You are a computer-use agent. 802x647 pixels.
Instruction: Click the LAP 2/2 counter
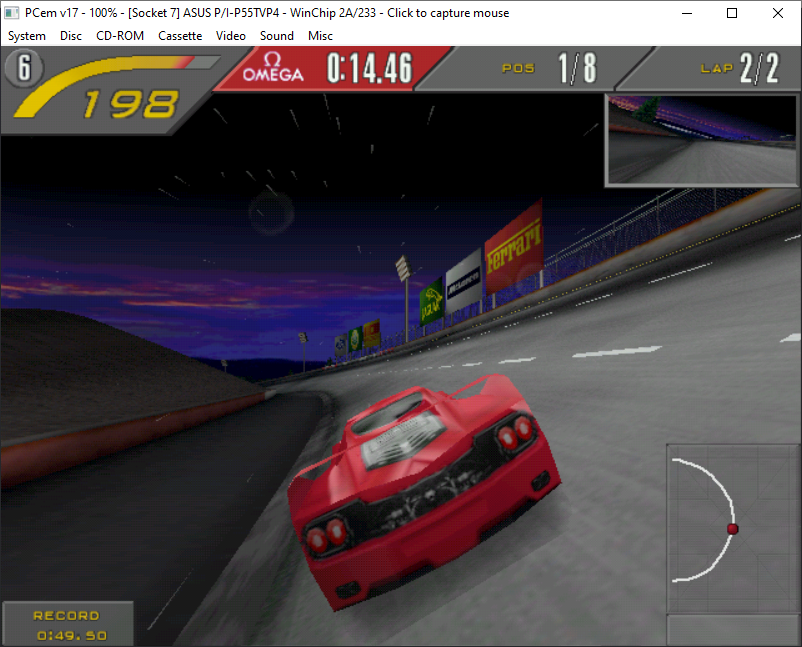pyautogui.click(x=740, y=68)
